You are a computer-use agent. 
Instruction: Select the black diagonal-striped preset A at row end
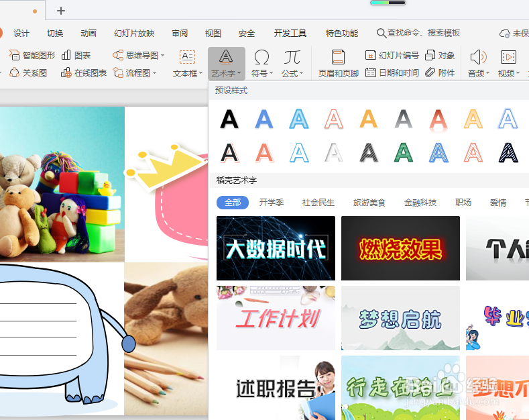coord(508,153)
